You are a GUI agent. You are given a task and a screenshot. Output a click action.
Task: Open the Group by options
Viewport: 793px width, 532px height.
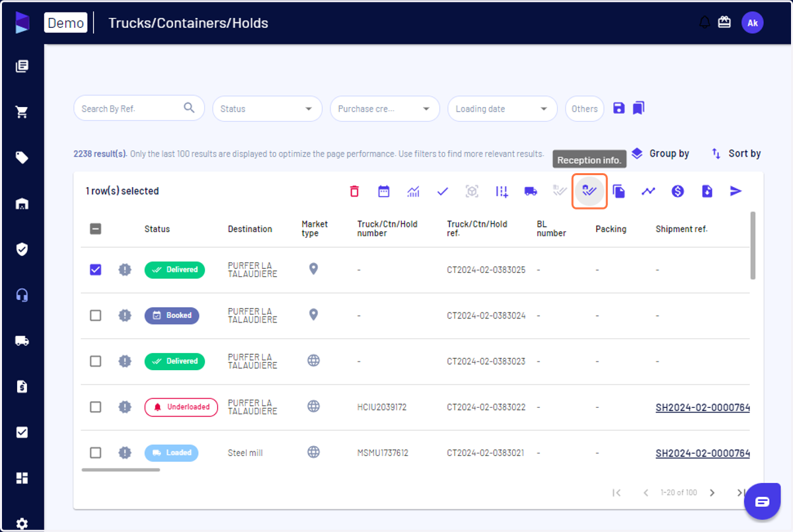pos(660,153)
